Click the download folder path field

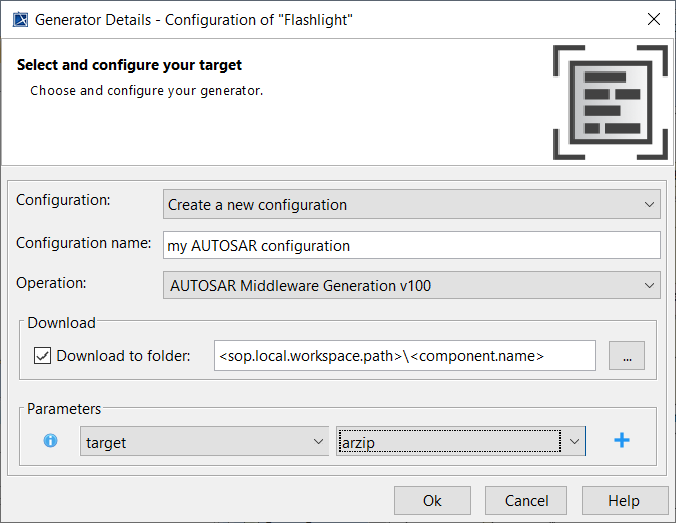pyautogui.click(x=405, y=356)
